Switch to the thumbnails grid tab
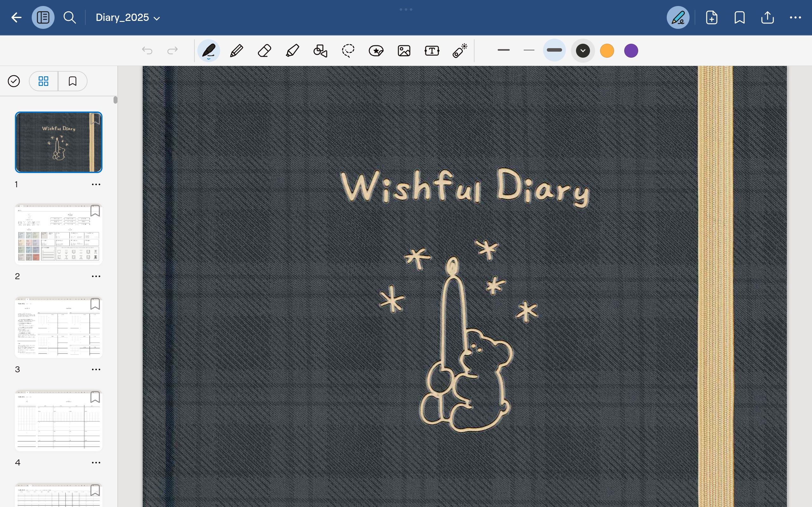This screenshot has width=812, height=507. [x=43, y=81]
